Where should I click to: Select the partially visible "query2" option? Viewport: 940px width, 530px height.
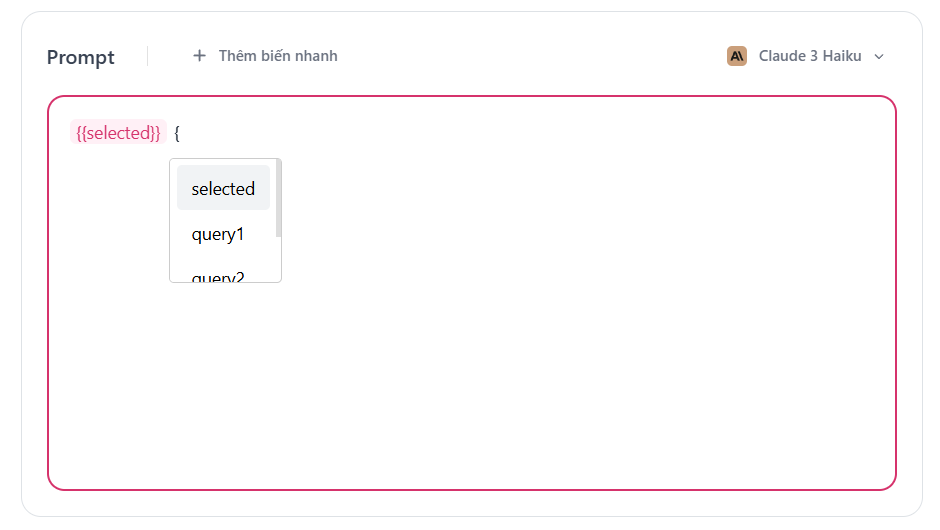[x=218, y=276]
